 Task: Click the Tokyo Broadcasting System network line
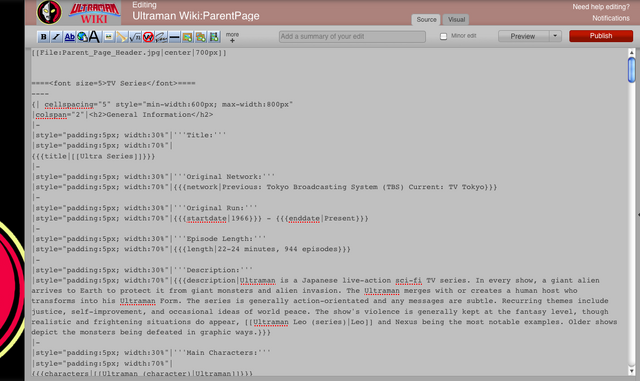click(x=264, y=187)
